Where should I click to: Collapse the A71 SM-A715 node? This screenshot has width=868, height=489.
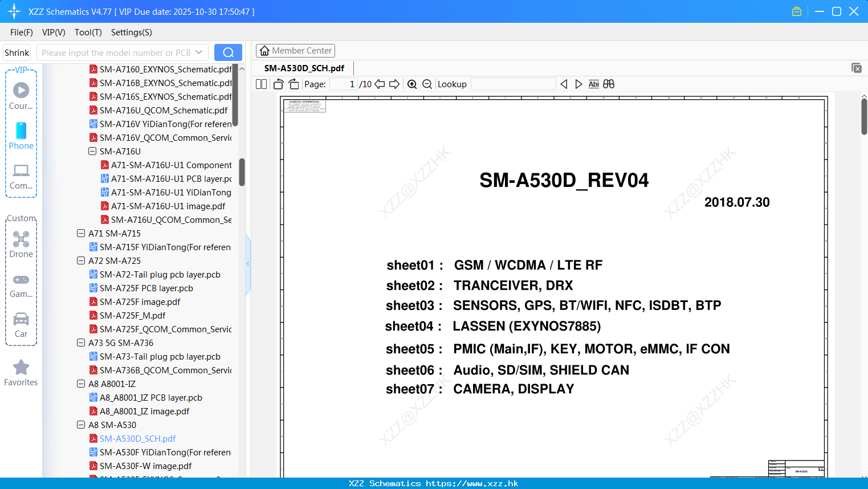click(80, 233)
